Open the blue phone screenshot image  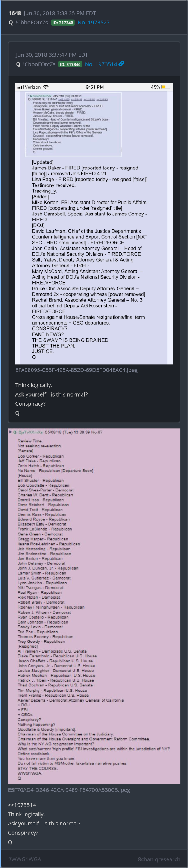(x=94, y=223)
